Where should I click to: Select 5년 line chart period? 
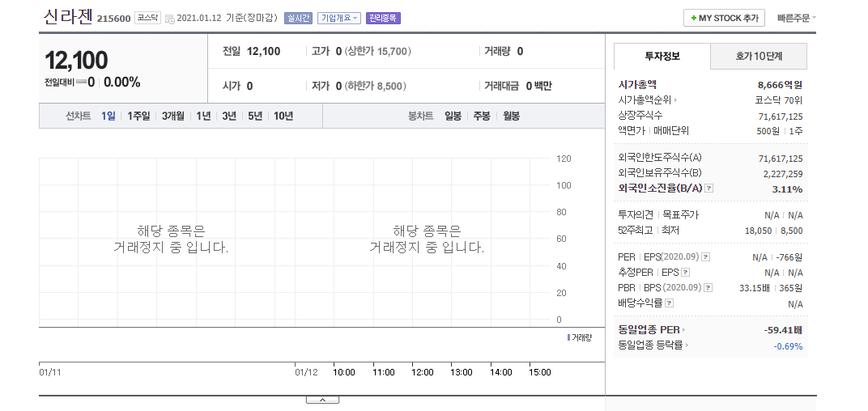click(254, 117)
